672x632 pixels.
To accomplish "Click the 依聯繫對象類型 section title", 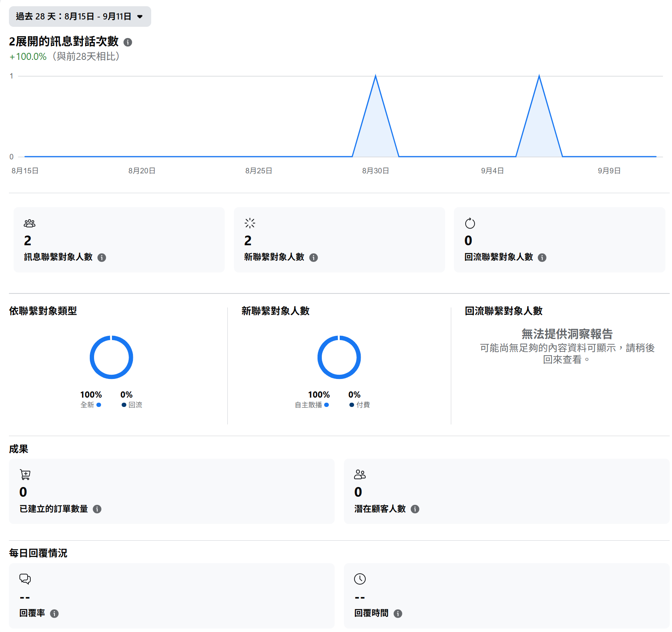I will [43, 311].
